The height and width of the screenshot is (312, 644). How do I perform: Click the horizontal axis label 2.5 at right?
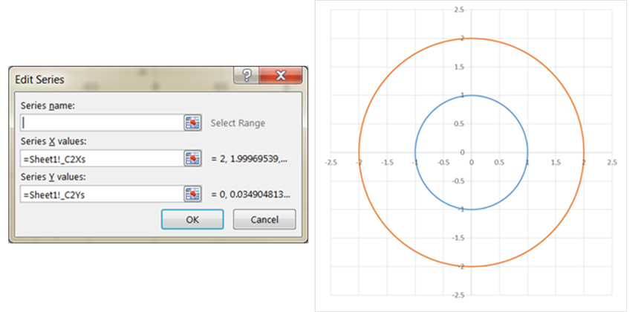pyautogui.click(x=611, y=161)
